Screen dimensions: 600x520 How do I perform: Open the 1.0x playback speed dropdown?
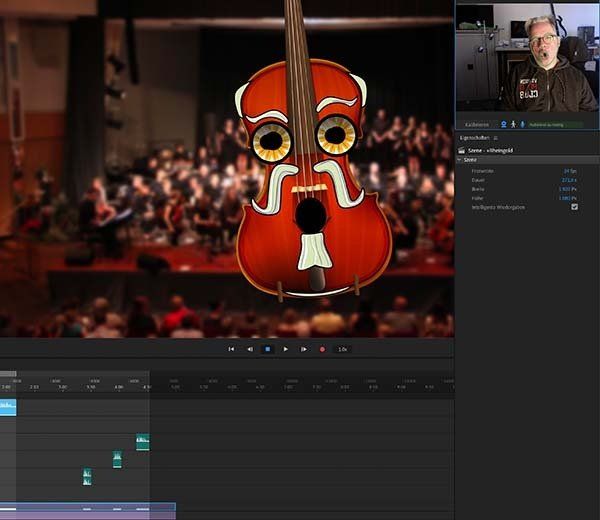coord(342,349)
